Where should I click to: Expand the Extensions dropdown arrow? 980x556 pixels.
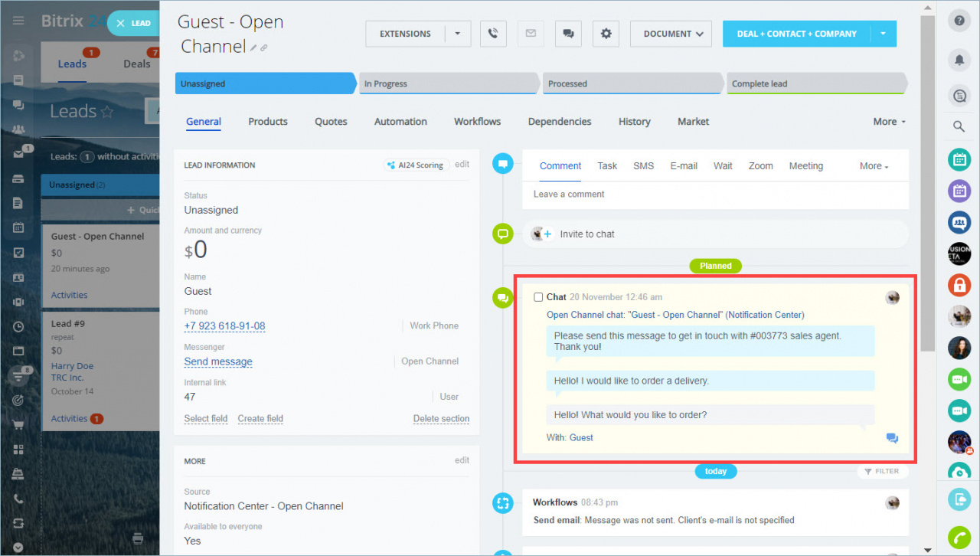(458, 34)
